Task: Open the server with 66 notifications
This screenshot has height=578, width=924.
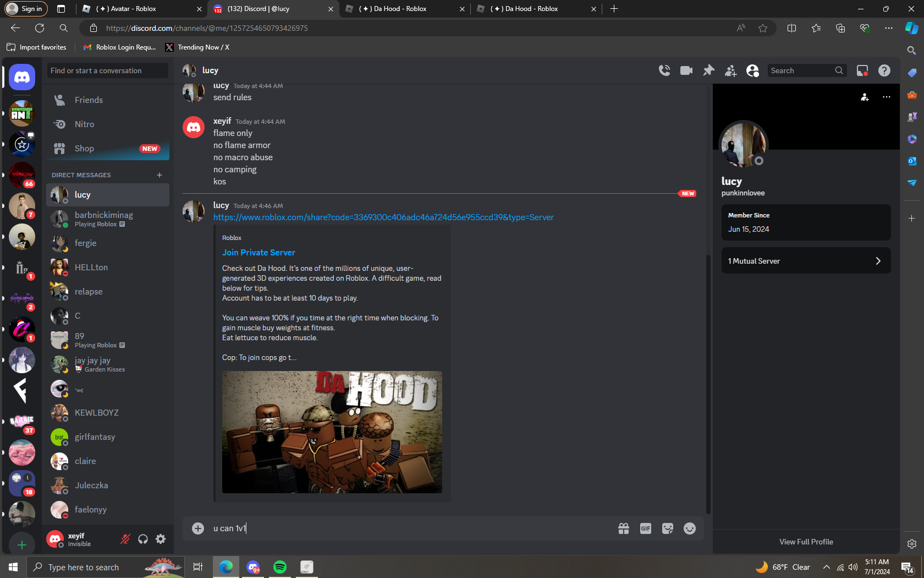Action: [22, 175]
